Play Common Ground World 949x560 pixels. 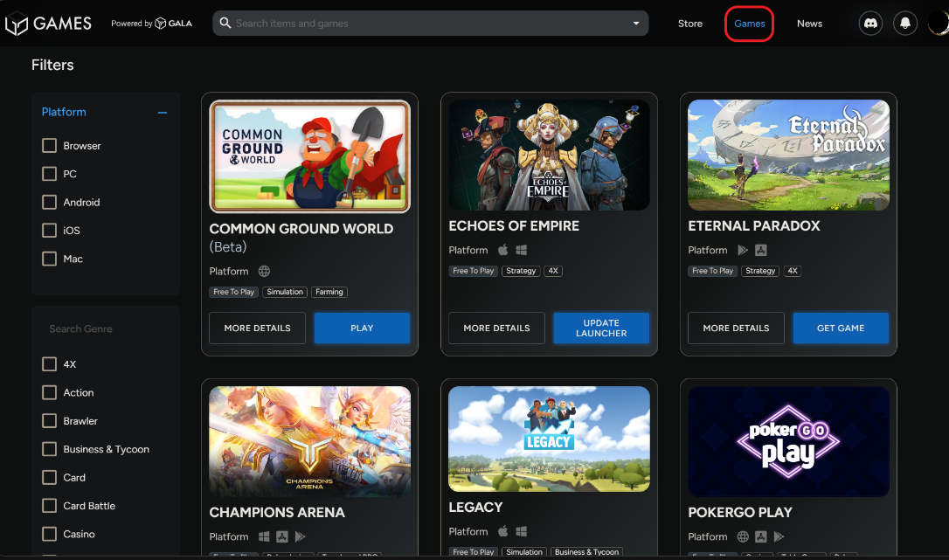click(x=362, y=328)
